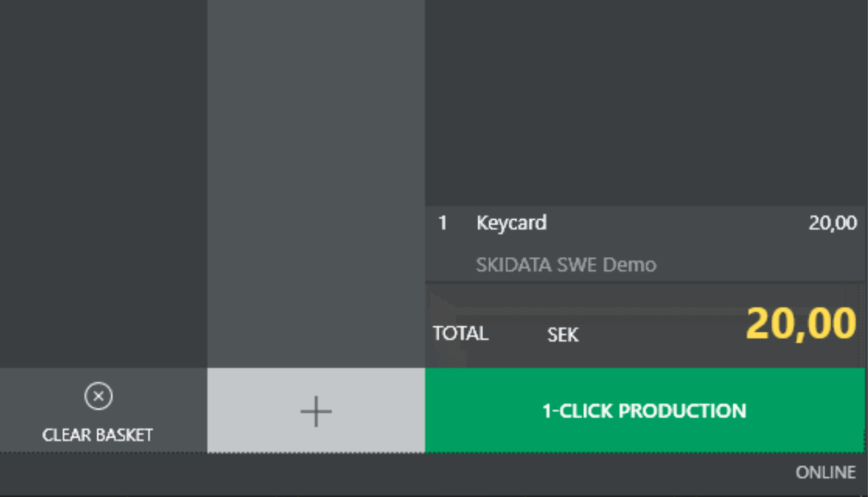Select the Keycard item in basket
The height and width of the screenshot is (497, 868).
coord(511,223)
